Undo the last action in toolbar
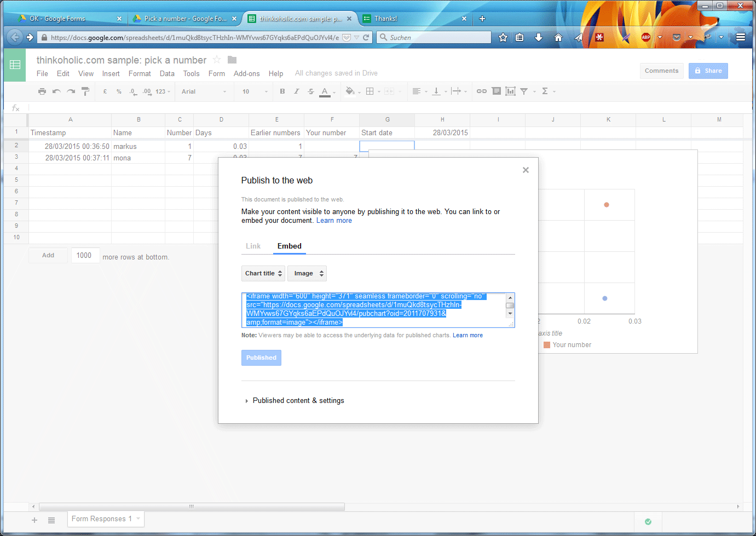The image size is (756, 536). [56, 91]
